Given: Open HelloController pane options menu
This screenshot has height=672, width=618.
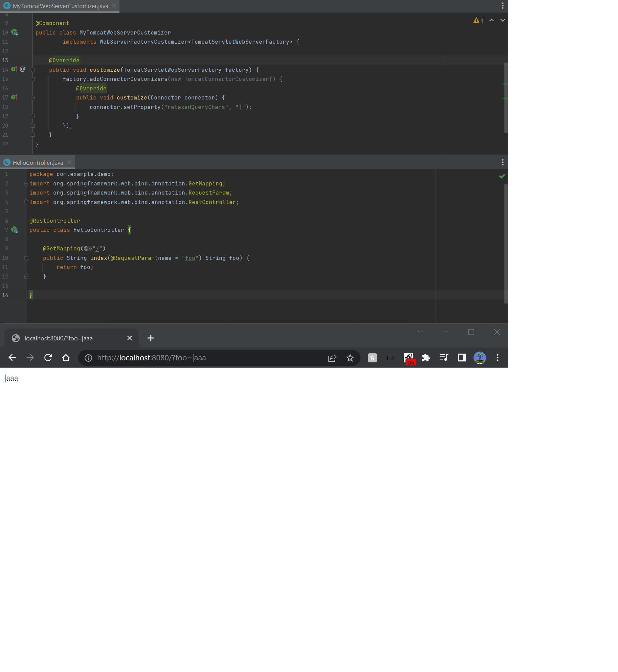Looking at the screenshot, I should click(503, 162).
